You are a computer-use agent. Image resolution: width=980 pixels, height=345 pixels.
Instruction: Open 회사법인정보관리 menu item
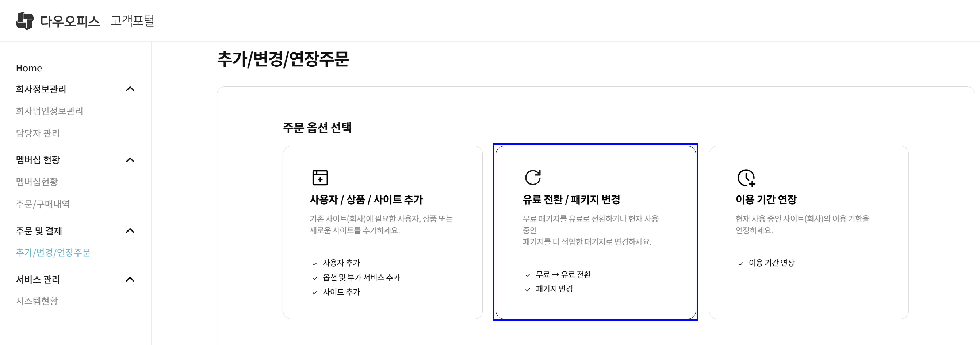(49, 111)
